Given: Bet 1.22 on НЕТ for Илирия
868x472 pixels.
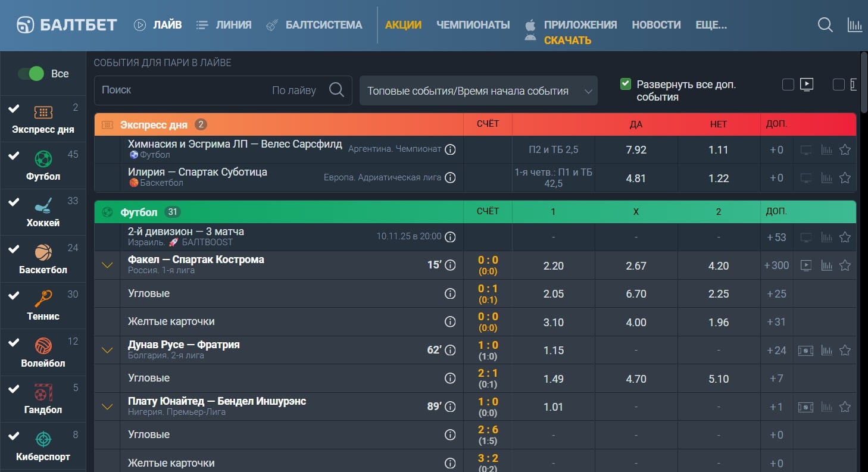Looking at the screenshot, I should (x=719, y=178).
